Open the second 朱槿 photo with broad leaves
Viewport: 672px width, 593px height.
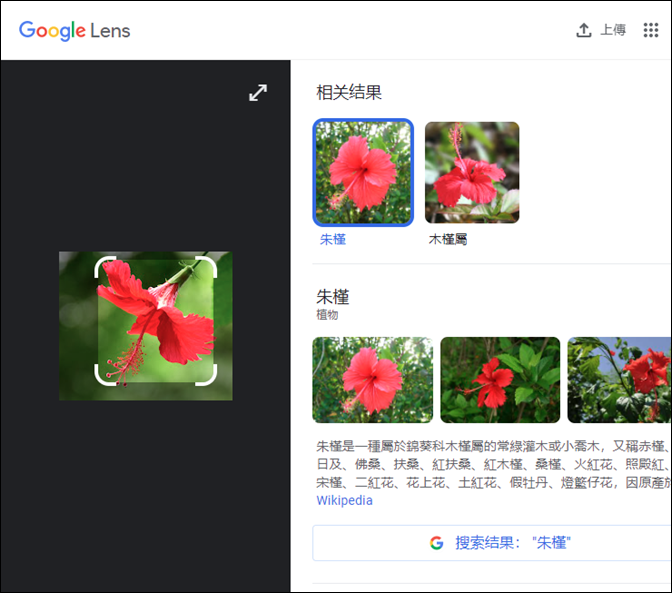(x=500, y=380)
